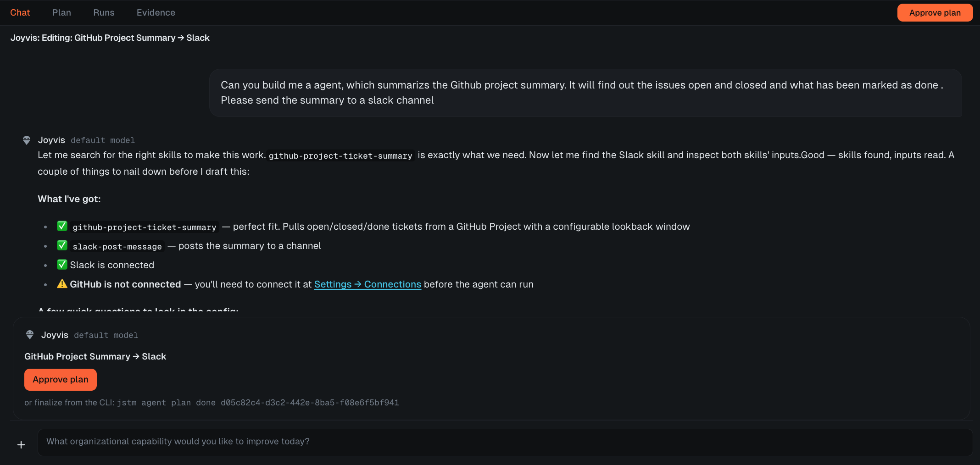Click green check beside Slack is connected
The width and height of the screenshot is (980, 465).
click(x=62, y=265)
